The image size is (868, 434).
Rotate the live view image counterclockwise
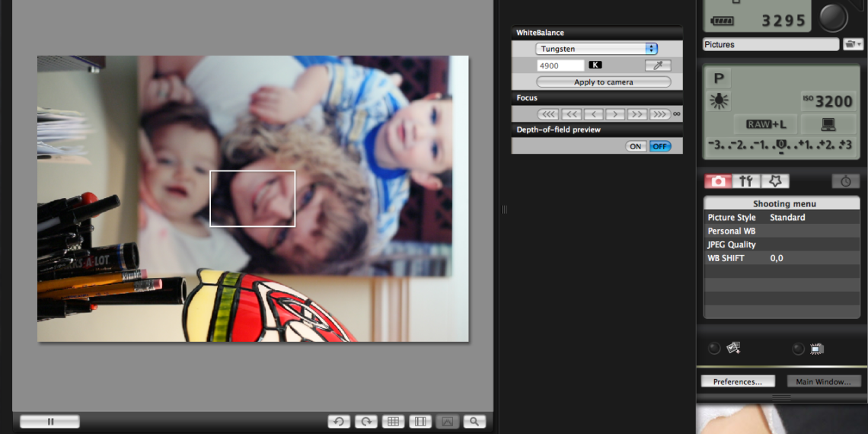pos(339,422)
